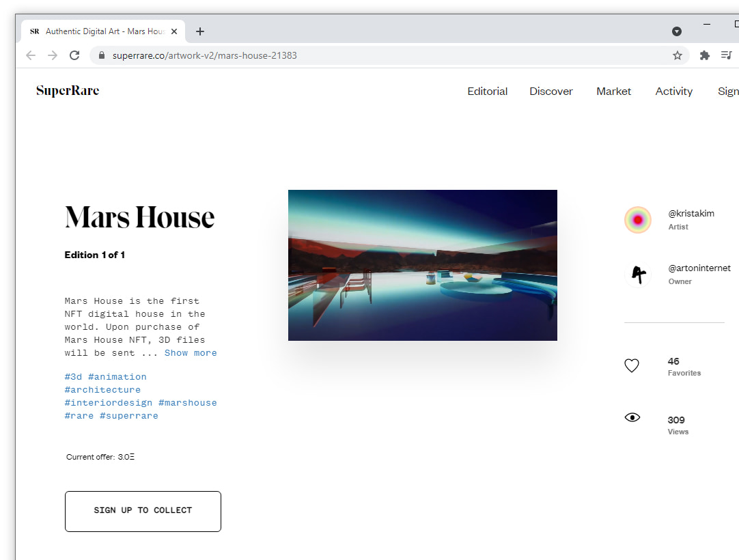This screenshot has width=739, height=560.
Task: Open the Editorial menu item
Action: (x=488, y=92)
